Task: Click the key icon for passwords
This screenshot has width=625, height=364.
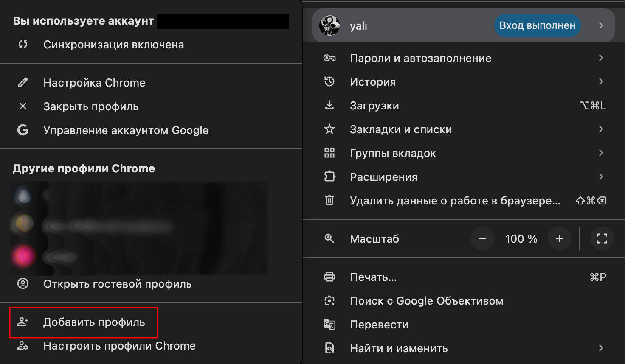Action: (329, 58)
